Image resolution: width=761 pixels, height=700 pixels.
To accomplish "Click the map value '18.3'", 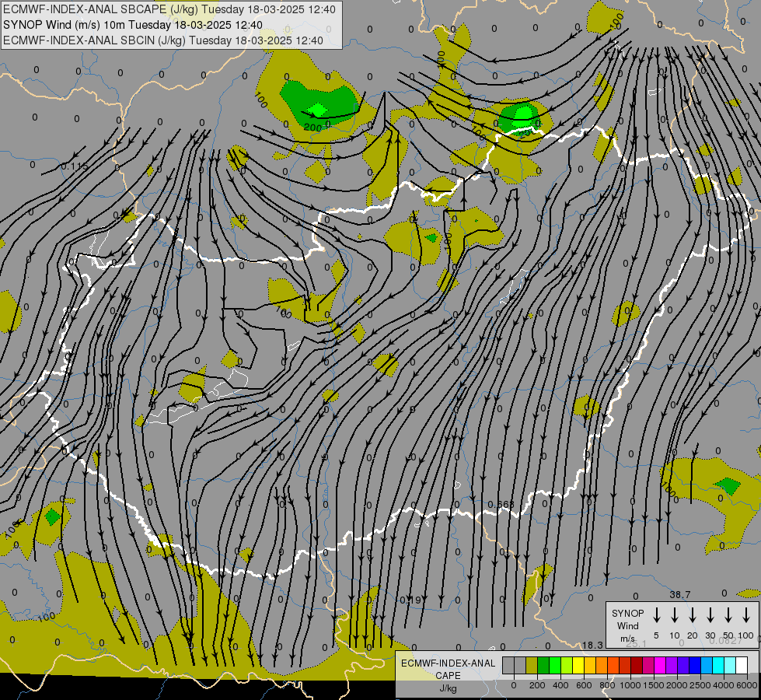I will 592,645.
